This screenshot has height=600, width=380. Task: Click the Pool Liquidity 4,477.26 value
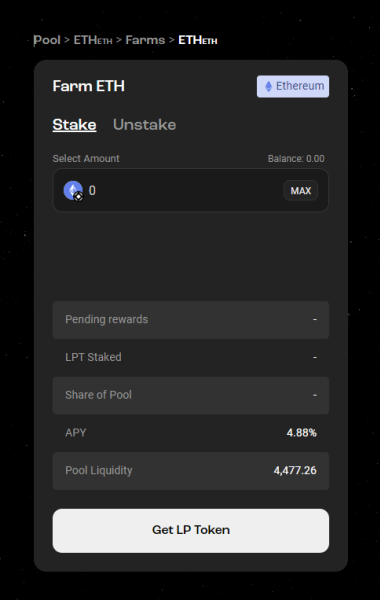(x=295, y=470)
